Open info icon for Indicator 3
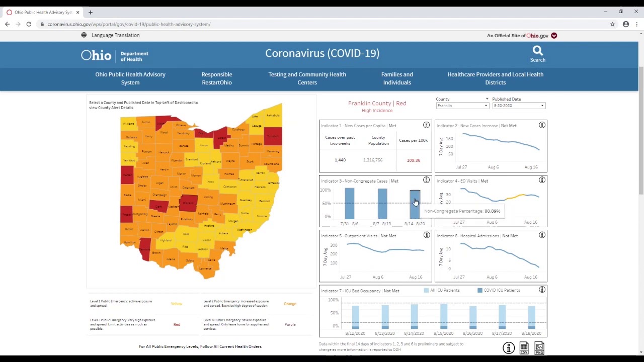 click(x=426, y=180)
